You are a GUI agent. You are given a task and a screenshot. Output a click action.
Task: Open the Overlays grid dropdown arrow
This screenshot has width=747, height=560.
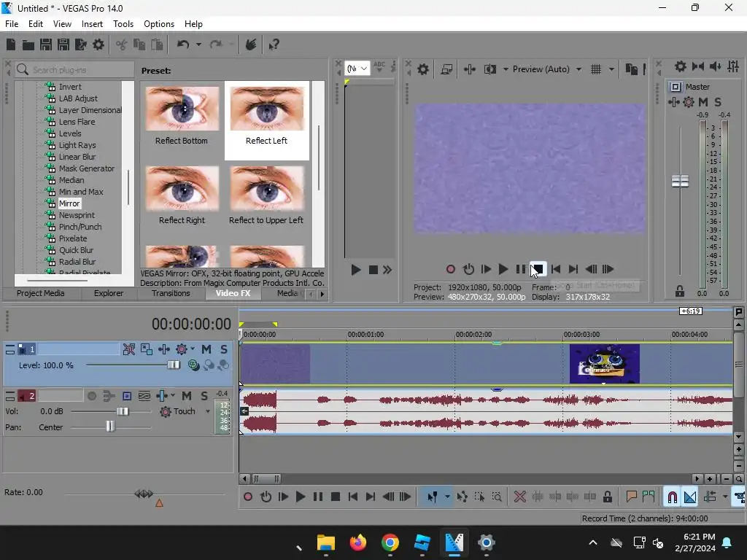point(611,69)
